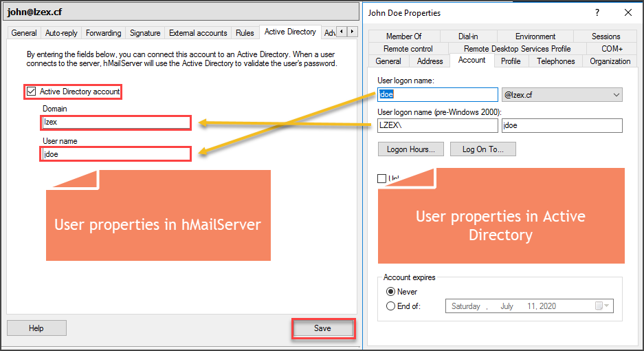Viewport: 644px width, 351px height.
Task: Open the General tab in Properties dialog
Action: (x=388, y=61)
